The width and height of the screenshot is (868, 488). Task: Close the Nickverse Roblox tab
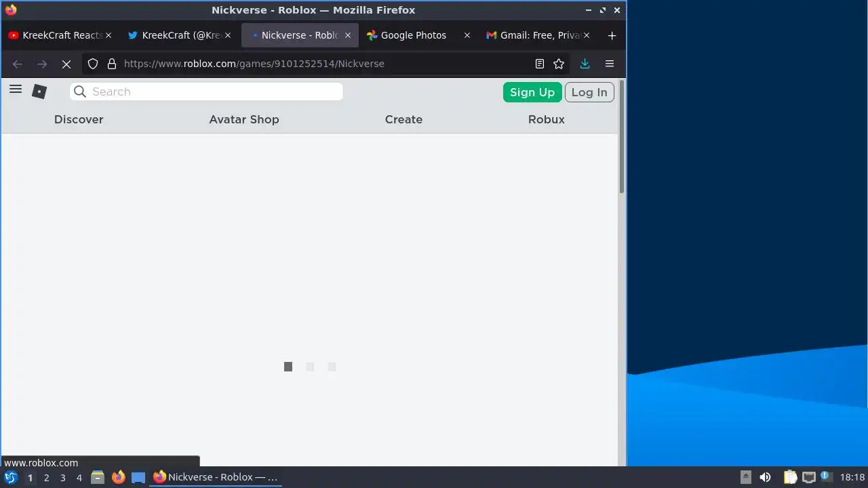pos(348,35)
